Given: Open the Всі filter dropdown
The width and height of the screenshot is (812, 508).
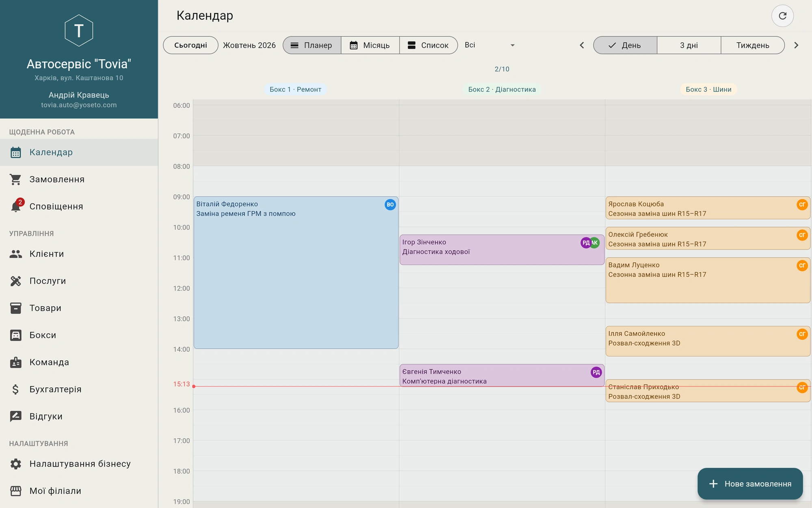Looking at the screenshot, I should pos(490,45).
